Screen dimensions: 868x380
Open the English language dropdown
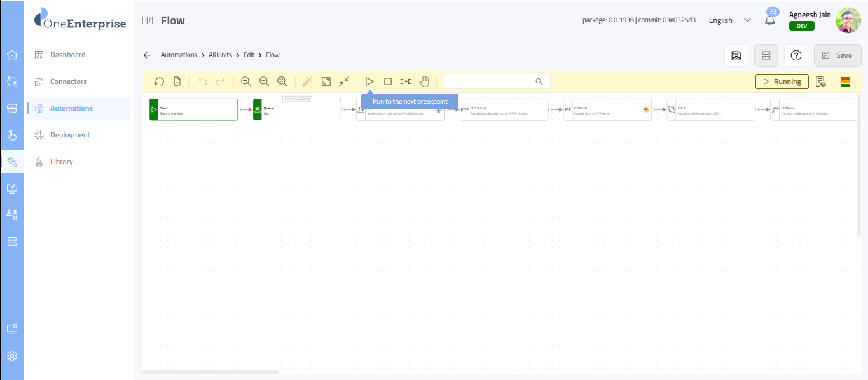(729, 20)
